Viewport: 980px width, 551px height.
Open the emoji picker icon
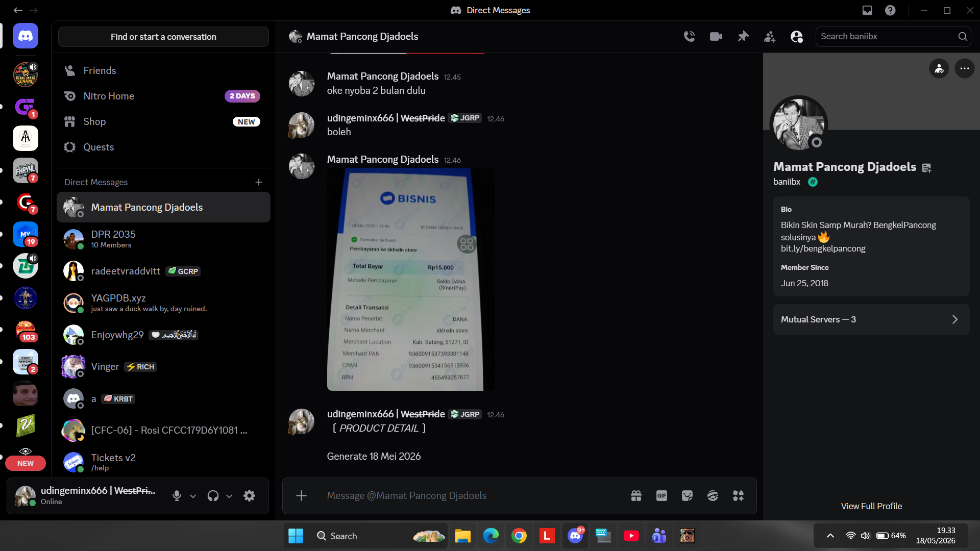[x=713, y=495]
